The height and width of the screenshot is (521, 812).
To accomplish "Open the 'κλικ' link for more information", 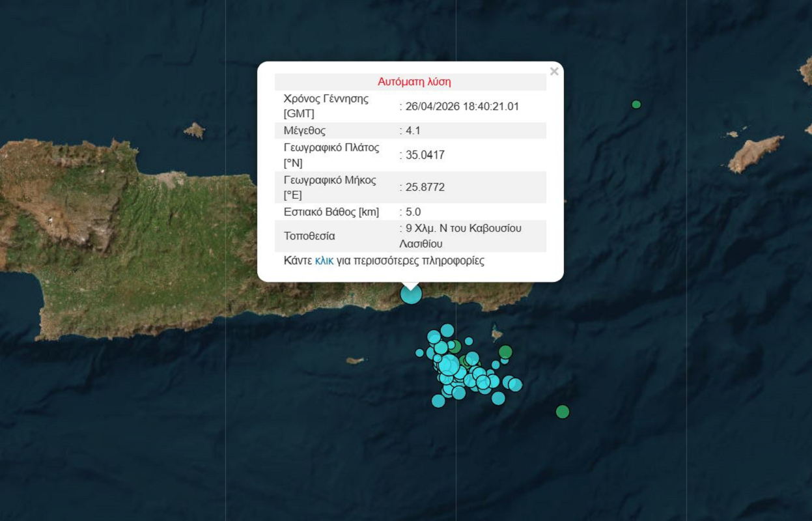I will point(324,260).
